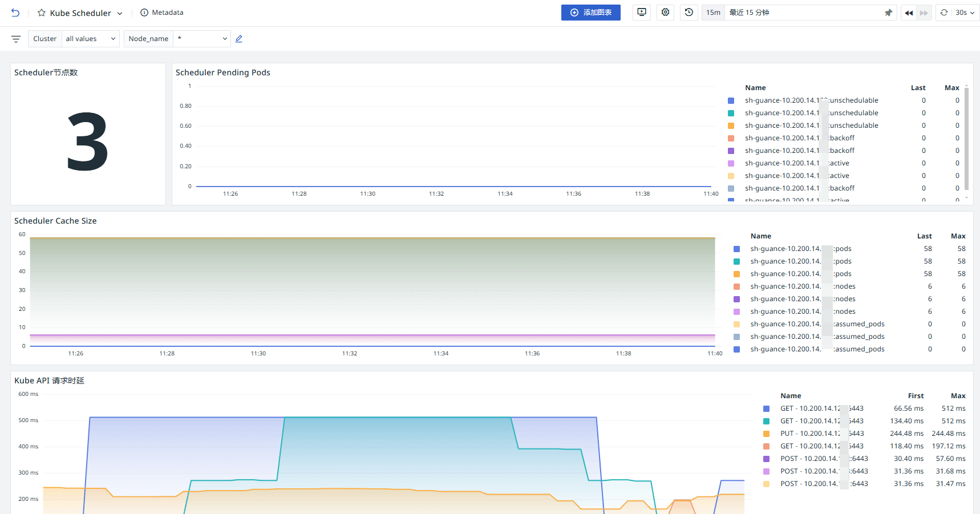Click the back arrow icon
This screenshot has width=980, height=514.
[x=15, y=13]
